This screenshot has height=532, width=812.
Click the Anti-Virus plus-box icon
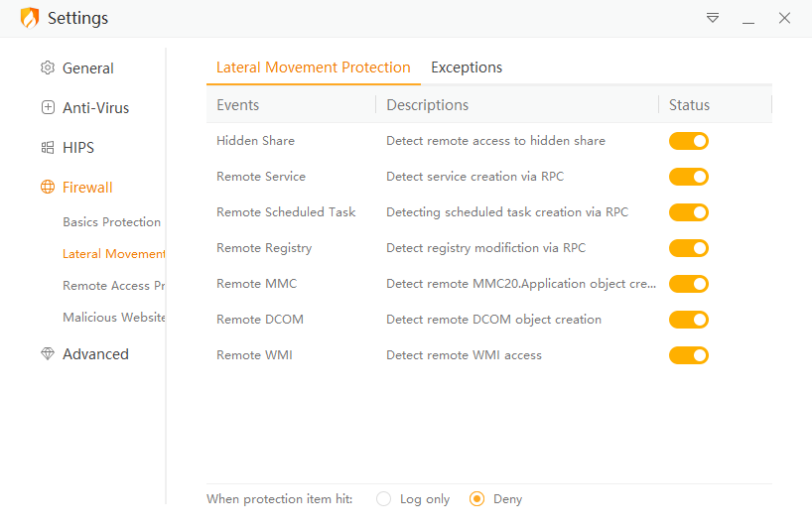[48, 108]
